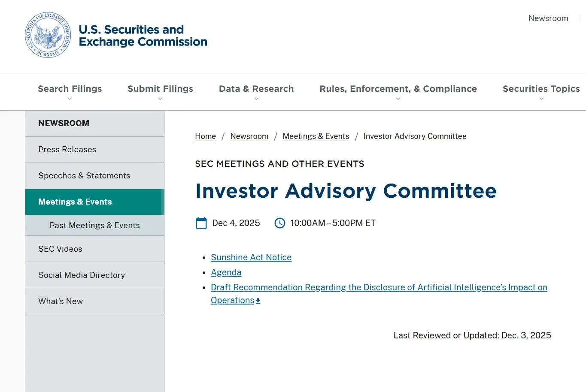Select the active Meetings & Events sidebar item
Viewport: 586px width, 392px height.
[x=75, y=202]
